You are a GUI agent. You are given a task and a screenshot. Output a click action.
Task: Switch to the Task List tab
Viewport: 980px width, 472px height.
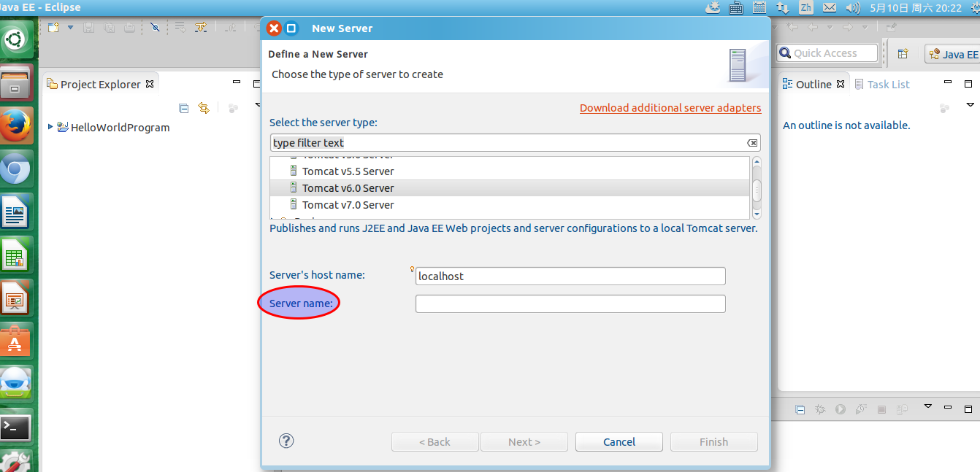point(882,84)
